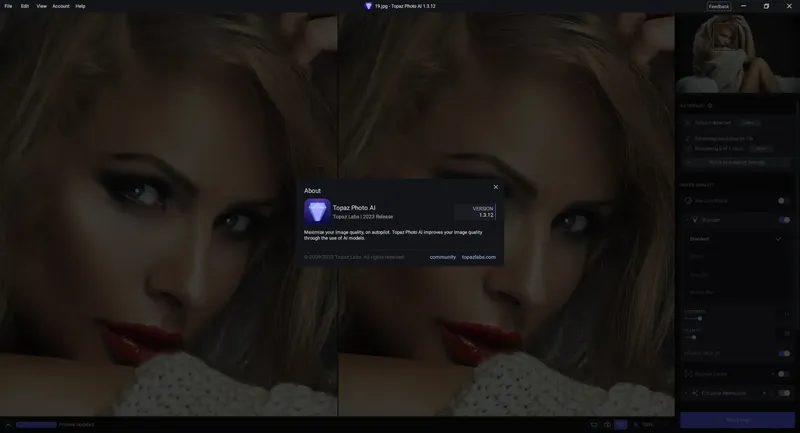Image resolution: width=800 pixels, height=433 pixels.
Task: Switch to split view icon
Action: click(x=607, y=424)
